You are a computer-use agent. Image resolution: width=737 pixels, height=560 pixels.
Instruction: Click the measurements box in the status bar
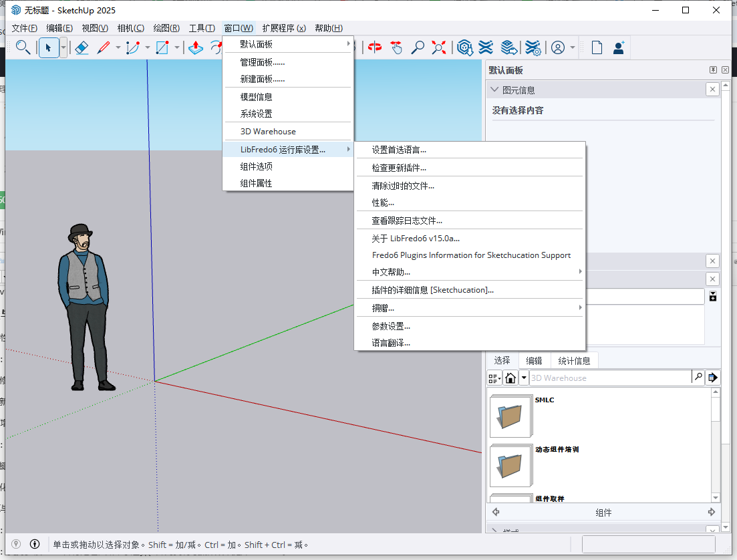[x=649, y=545]
